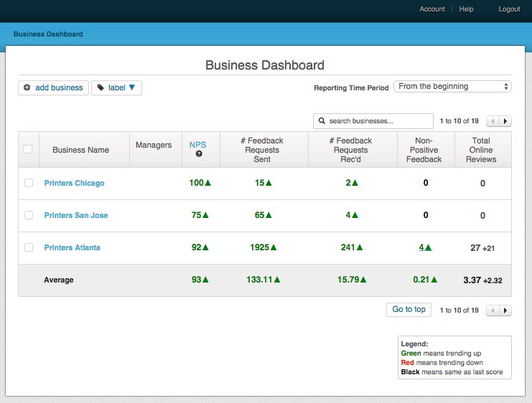Click 'Red means trending down' in legend
532x403 pixels.
tap(442, 363)
